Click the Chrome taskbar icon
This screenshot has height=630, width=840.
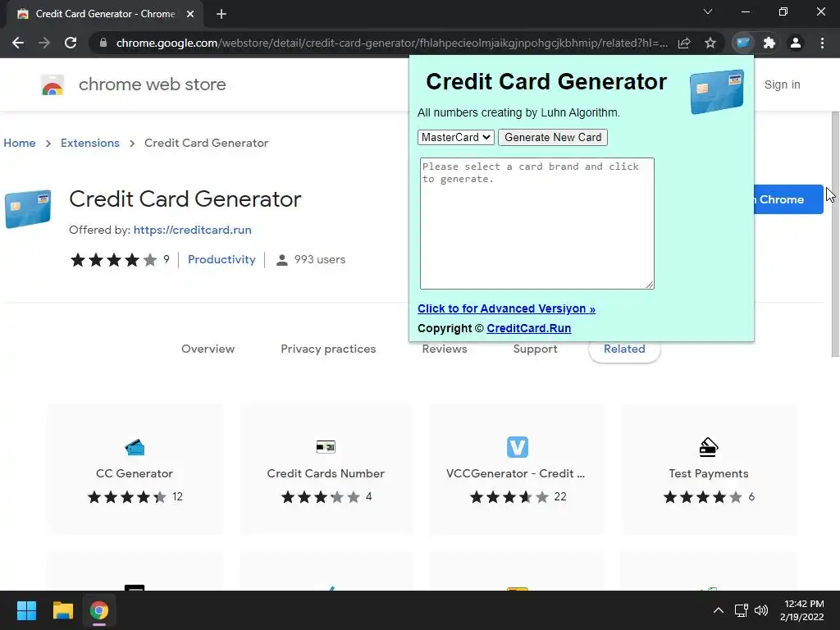99,610
